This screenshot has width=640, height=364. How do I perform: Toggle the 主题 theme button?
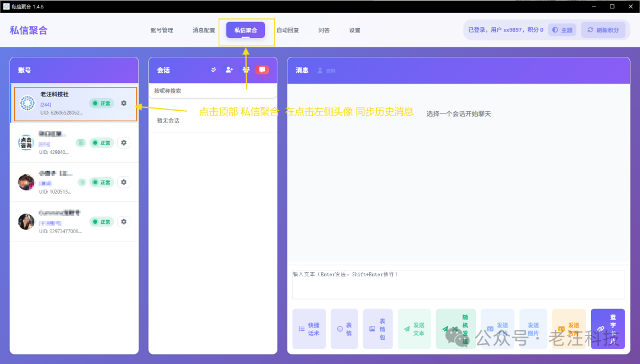(x=562, y=30)
